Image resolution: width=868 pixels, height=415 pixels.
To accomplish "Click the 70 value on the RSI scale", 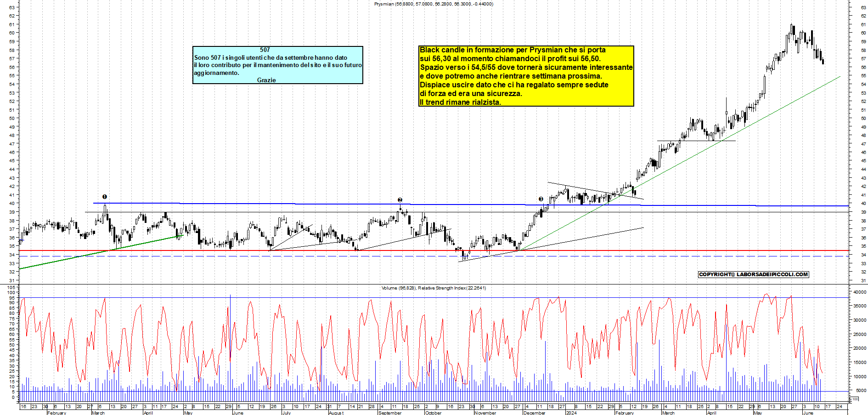I will tap(12, 324).
